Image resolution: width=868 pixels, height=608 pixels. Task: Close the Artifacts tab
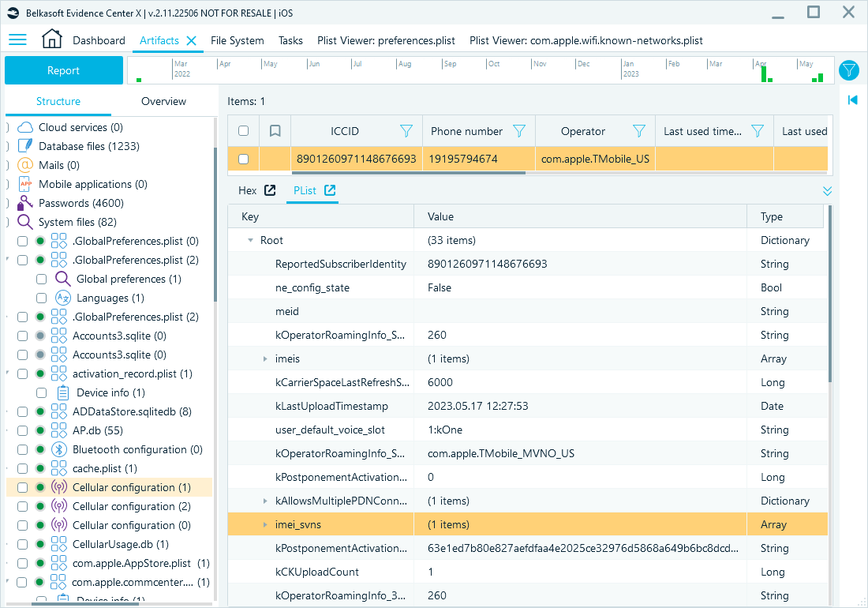pyautogui.click(x=192, y=40)
